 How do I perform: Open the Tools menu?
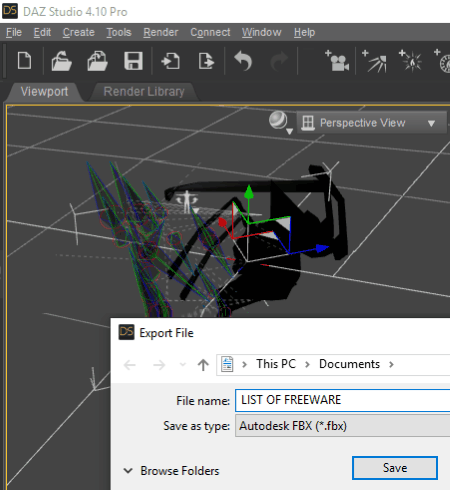point(119,32)
